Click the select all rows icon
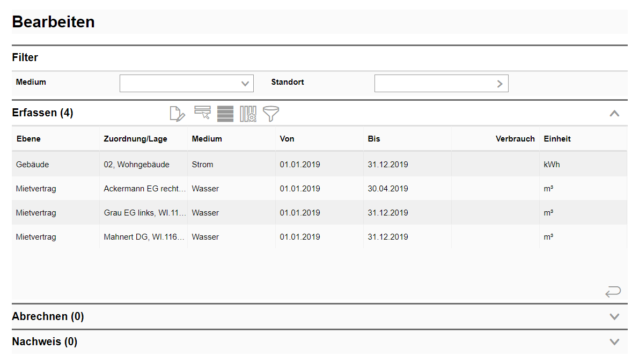639x364 pixels. pos(225,114)
